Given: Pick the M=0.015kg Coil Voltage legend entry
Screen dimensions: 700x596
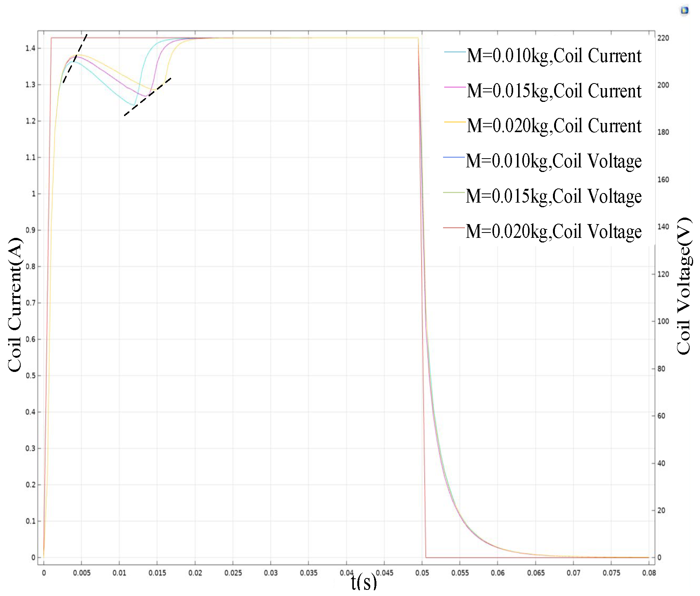Looking at the screenshot, I should coord(553,196).
